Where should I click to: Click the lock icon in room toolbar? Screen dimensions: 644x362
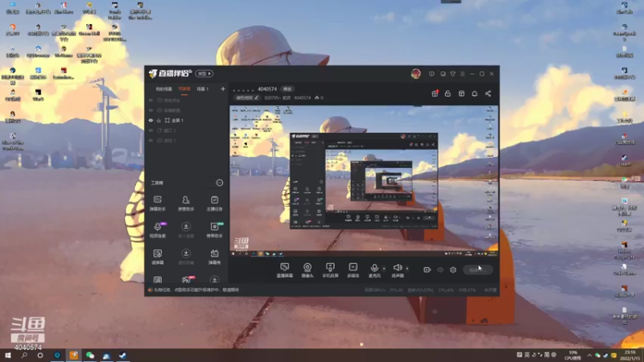click(x=448, y=93)
